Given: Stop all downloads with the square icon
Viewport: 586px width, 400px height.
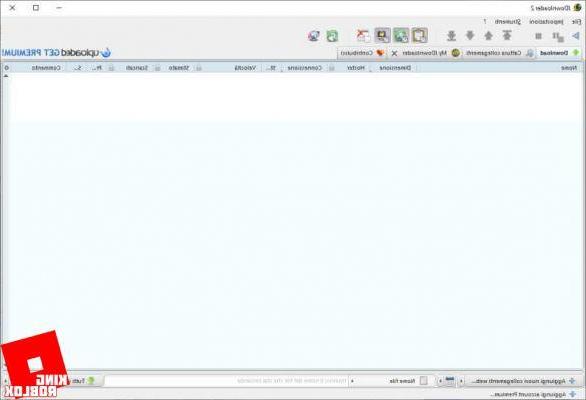Looking at the screenshot, I should (x=539, y=36).
